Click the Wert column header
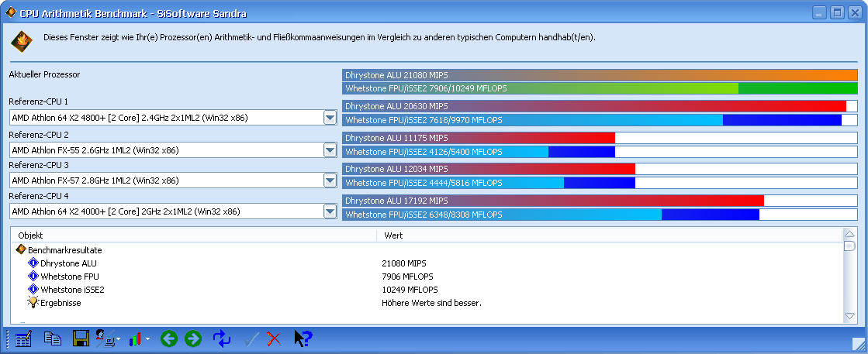Screen dimensions: 868x354 [x=610, y=235]
